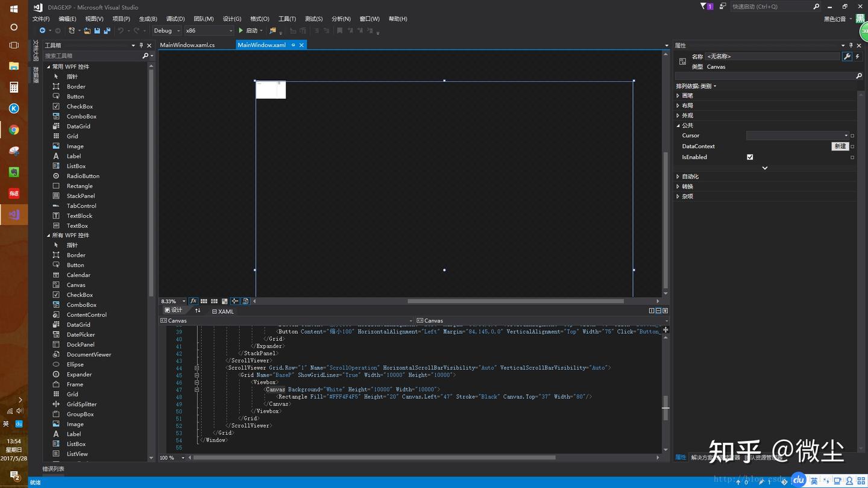
Task: Click the swap panes arrows icon
Action: coord(198,311)
